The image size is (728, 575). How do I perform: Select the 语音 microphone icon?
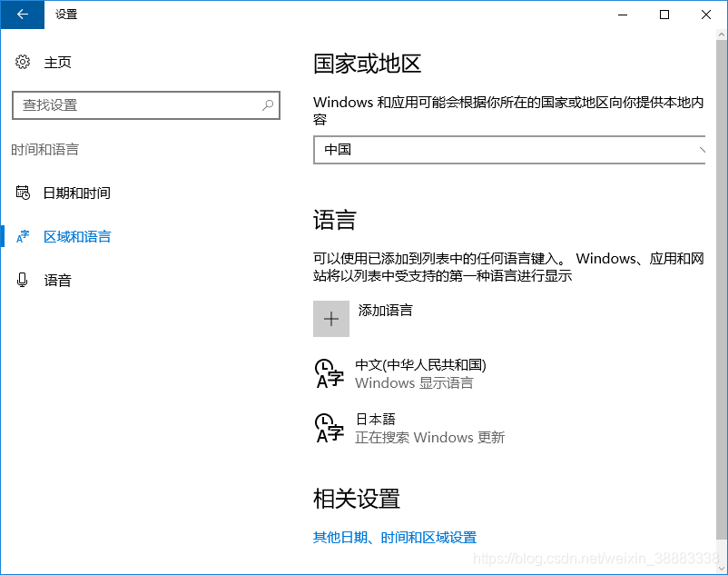(22, 280)
